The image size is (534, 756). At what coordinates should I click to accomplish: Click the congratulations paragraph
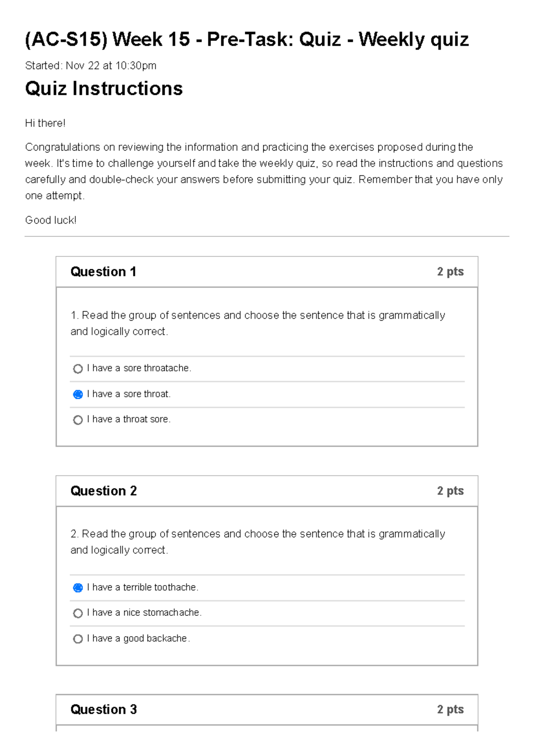click(264, 171)
